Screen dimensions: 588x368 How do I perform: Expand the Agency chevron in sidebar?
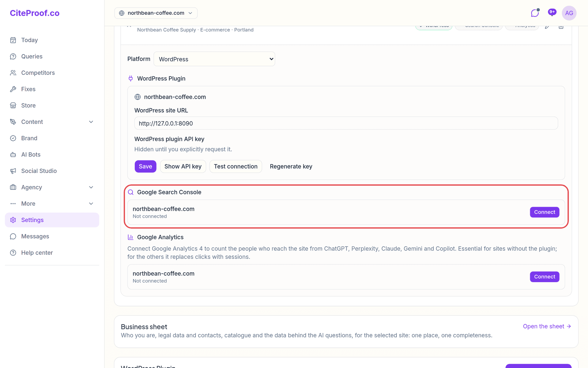click(91, 187)
